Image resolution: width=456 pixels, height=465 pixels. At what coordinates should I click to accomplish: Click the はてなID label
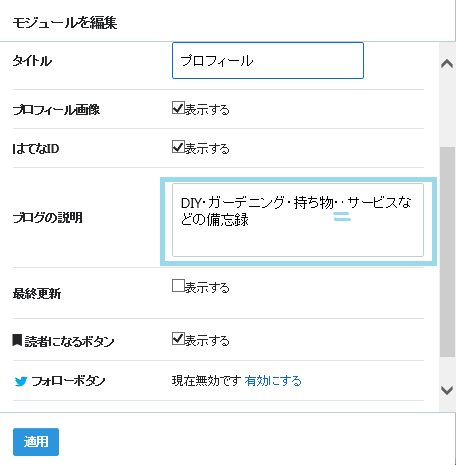pos(36,148)
